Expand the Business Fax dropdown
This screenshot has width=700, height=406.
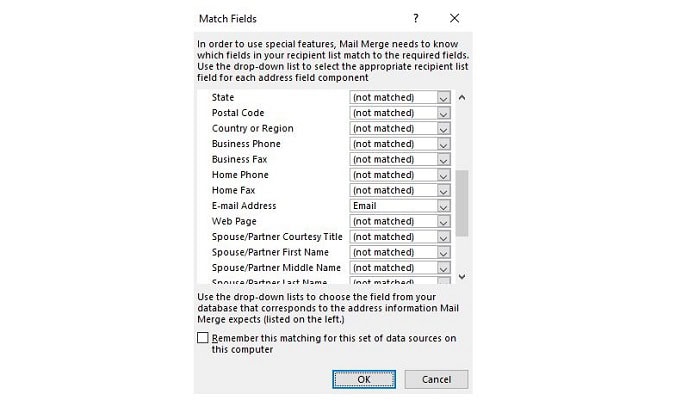[444, 160]
